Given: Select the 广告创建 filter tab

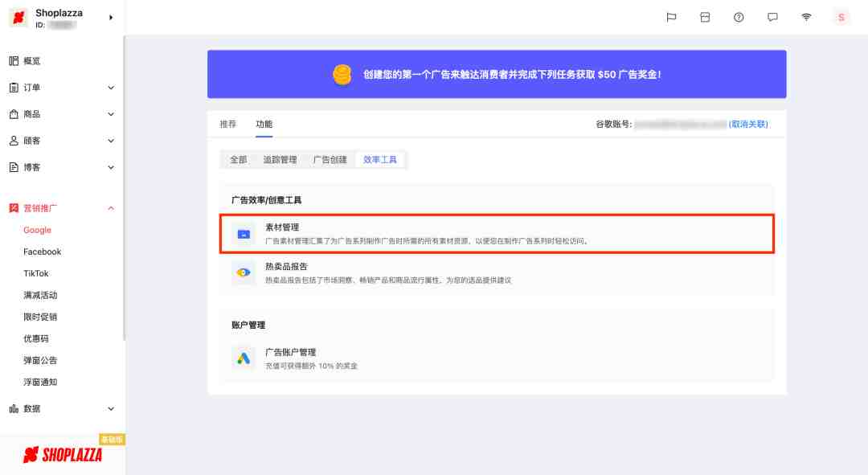Looking at the screenshot, I should [330, 159].
